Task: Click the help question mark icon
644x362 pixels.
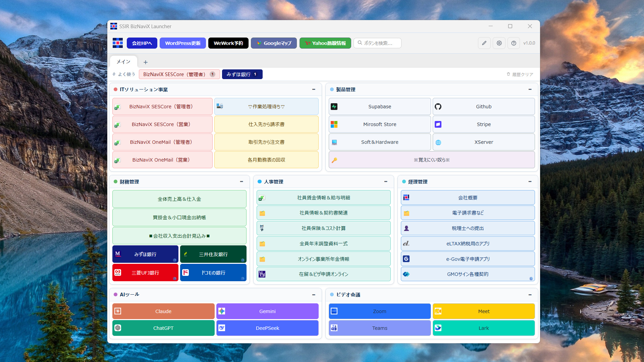Action: (514, 43)
